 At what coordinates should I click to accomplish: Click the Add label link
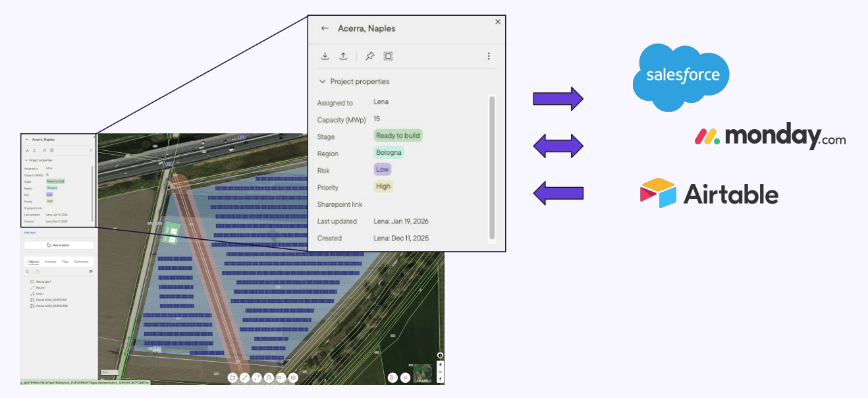[30, 233]
